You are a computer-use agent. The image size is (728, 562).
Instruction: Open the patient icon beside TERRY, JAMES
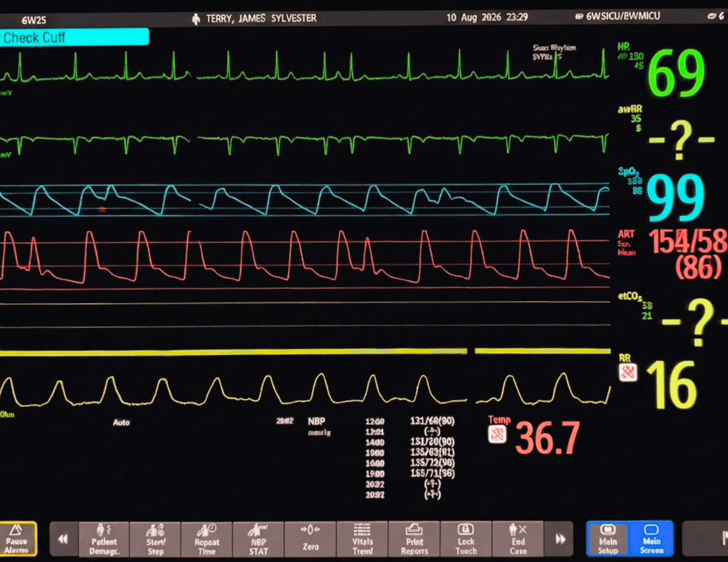(x=196, y=19)
